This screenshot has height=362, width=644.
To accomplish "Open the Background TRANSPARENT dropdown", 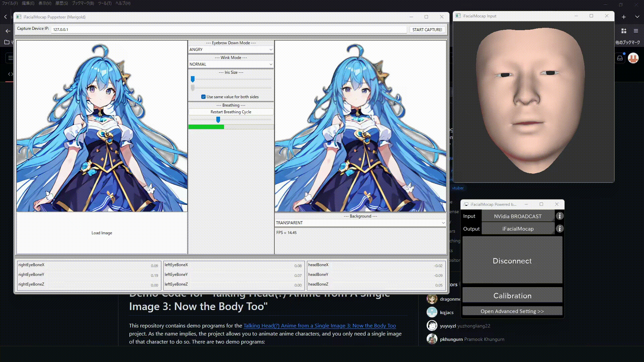I will (360, 223).
